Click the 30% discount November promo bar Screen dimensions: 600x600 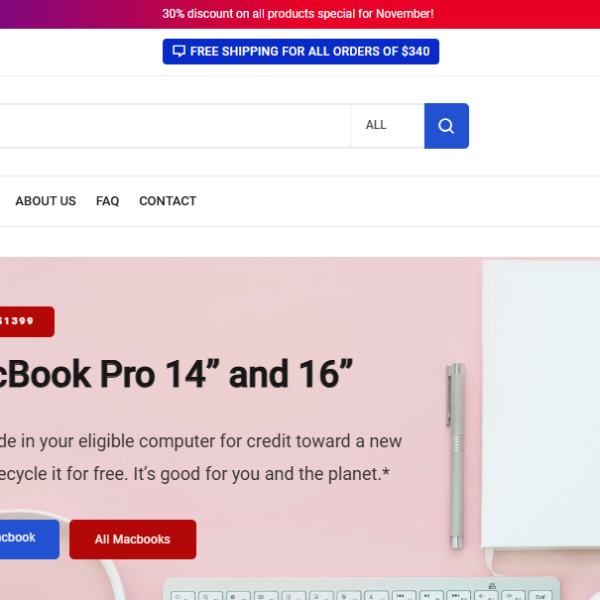pyautogui.click(x=300, y=14)
